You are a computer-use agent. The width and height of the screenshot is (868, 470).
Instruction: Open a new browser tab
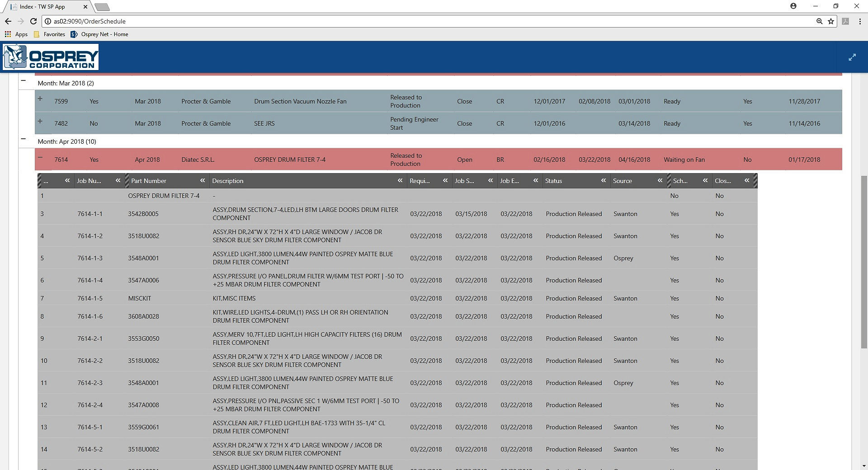(x=102, y=7)
